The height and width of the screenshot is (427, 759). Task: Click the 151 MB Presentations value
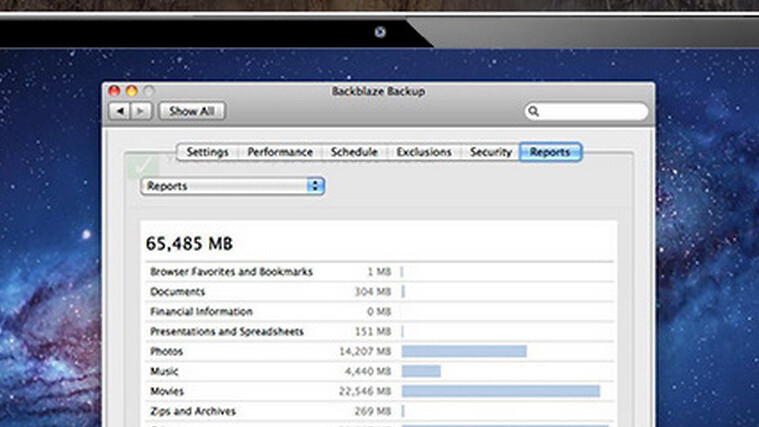tap(373, 332)
